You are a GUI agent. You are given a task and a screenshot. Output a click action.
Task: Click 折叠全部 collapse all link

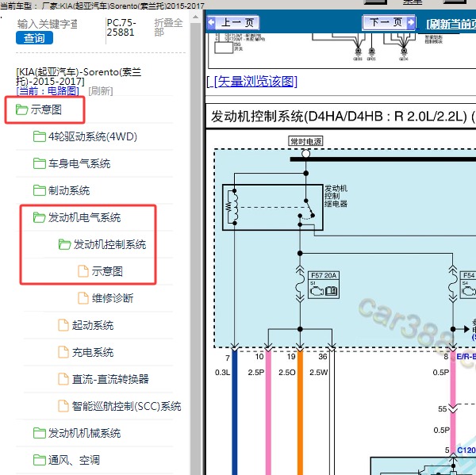[168, 27]
